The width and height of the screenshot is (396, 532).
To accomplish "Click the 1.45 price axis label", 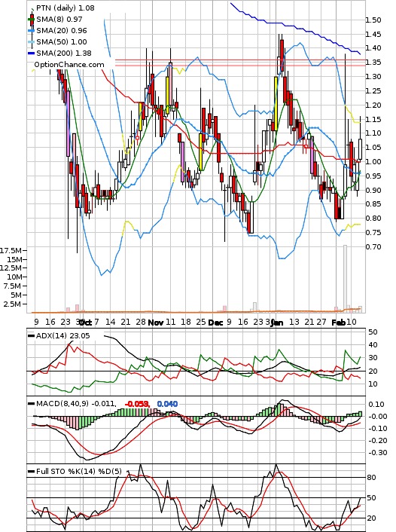I will (x=373, y=34).
